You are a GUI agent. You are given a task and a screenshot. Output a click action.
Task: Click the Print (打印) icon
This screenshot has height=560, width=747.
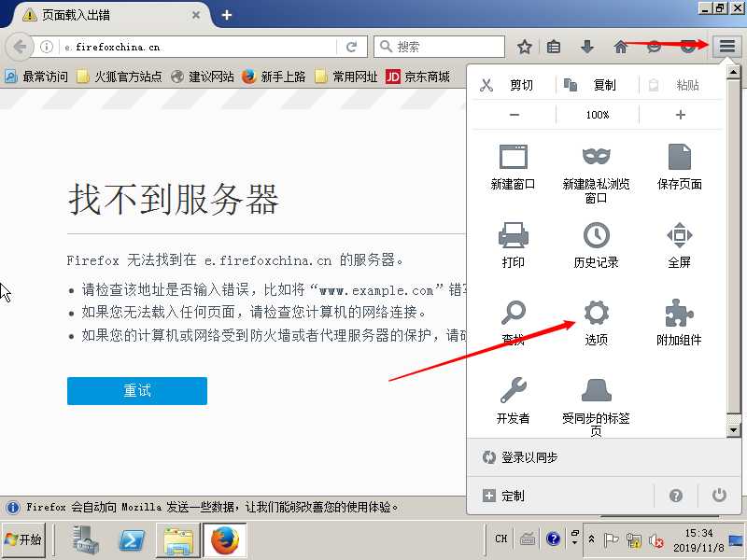pos(513,235)
